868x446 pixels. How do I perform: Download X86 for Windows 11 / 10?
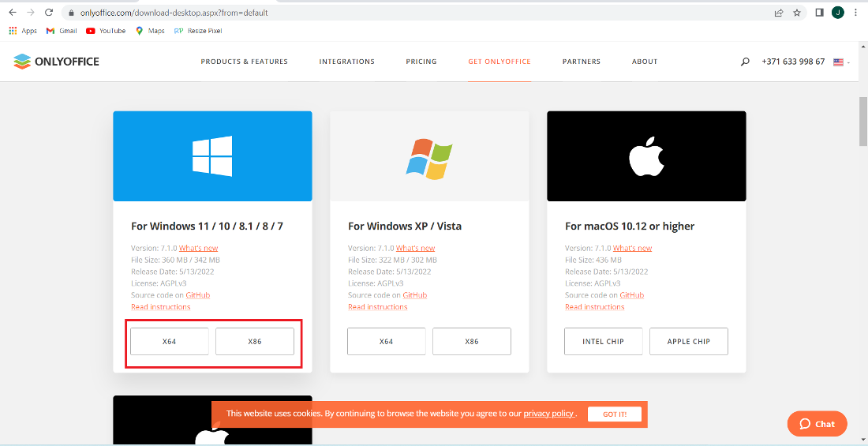(255, 341)
